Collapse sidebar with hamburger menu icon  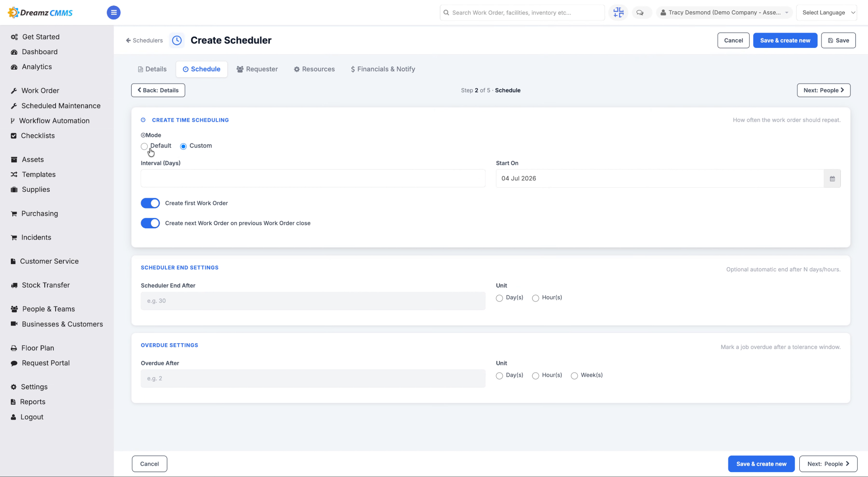tap(113, 13)
